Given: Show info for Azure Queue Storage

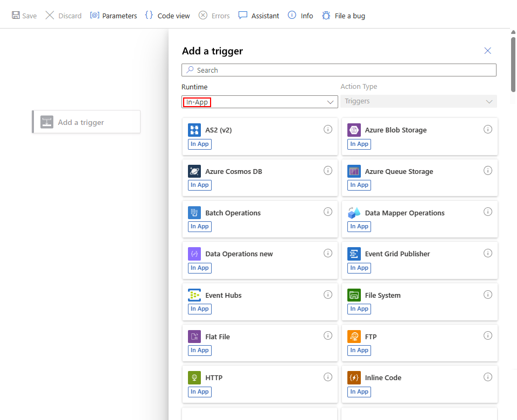Looking at the screenshot, I should click(488, 171).
